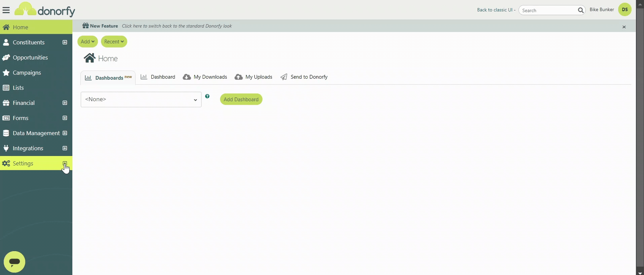Expand the Data Management submenu
Image resolution: width=644 pixels, height=275 pixels.
(65, 133)
